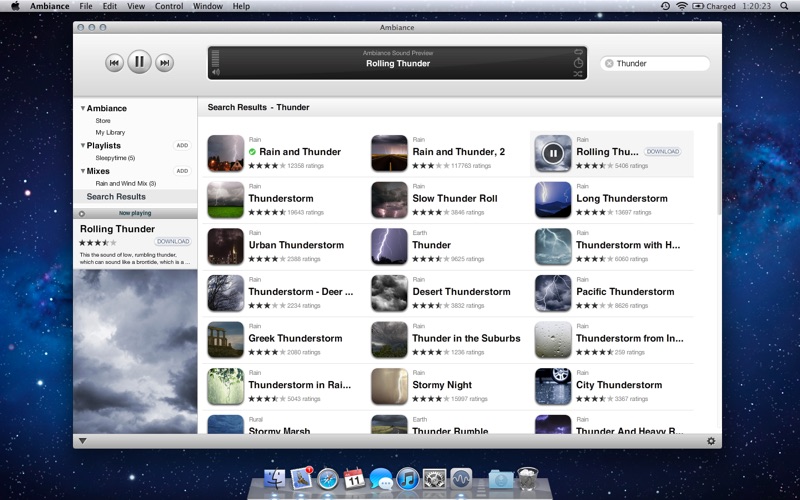Select the Thunderstorm with H... icon
The height and width of the screenshot is (500, 800).
553,246
